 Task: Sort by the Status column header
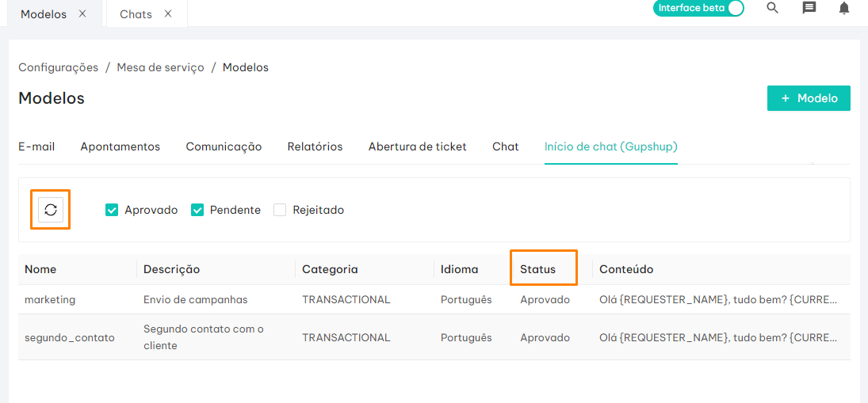537,270
